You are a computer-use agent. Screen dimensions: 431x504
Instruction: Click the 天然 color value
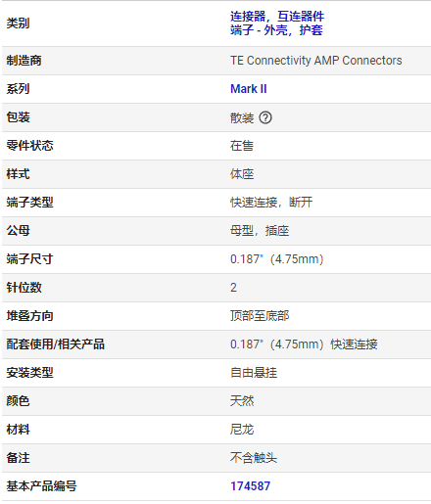(x=242, y=401)
